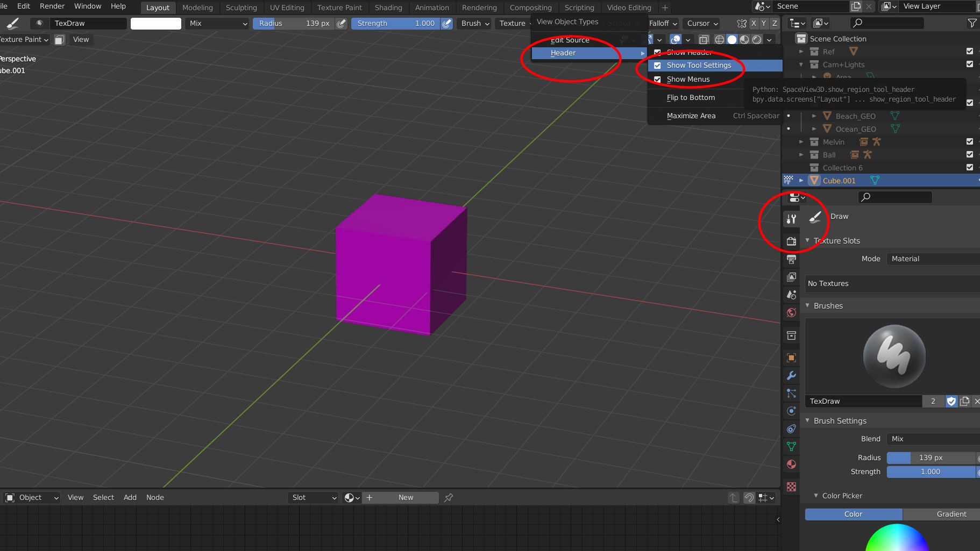The image size is (980, 551).
Task: Open the Mix blend mode dropdown in header
Action: [x=218, y=24]
